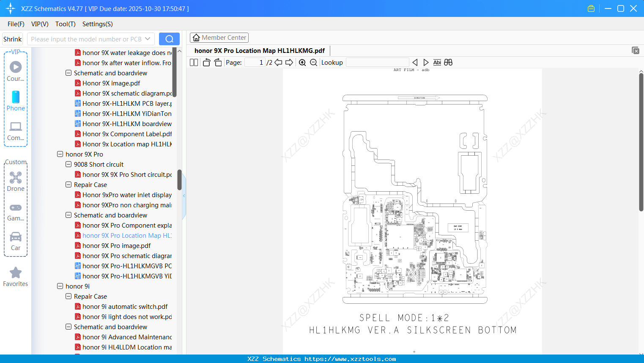Open the VIP(V) menu
This screenshot has height=363, width=644.
40,24
